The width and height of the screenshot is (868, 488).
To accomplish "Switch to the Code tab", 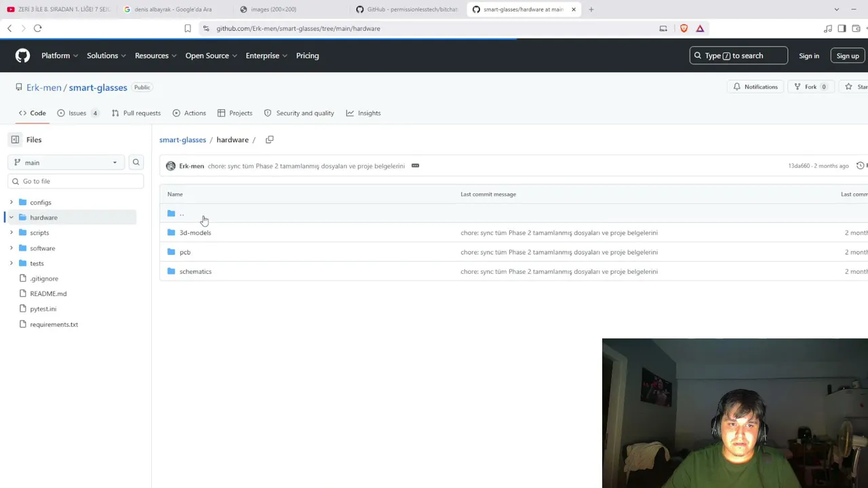I will pyautogui.click(x=33, y=113).
